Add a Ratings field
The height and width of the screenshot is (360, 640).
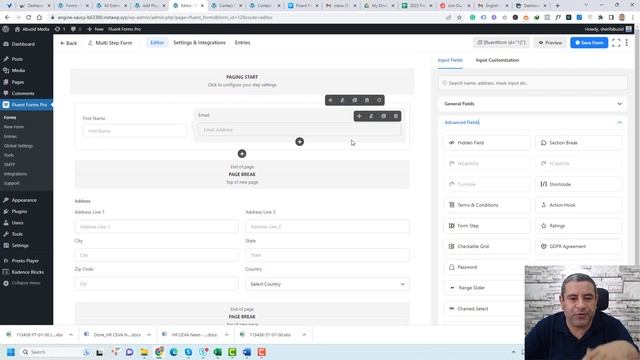pyautogui.click(x=578, y=226)
